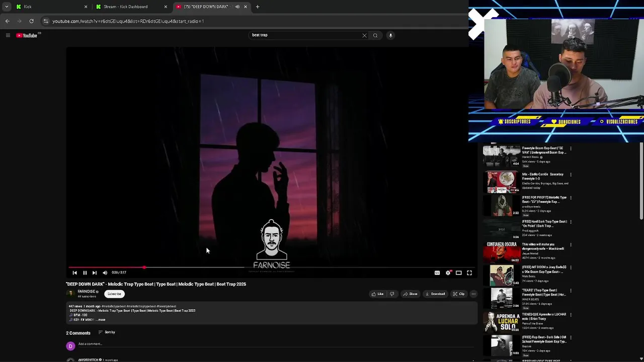This screenshot has width=644, height=362.
Task: Open options menu for MF DOOM video
Action: click(571, 268)
